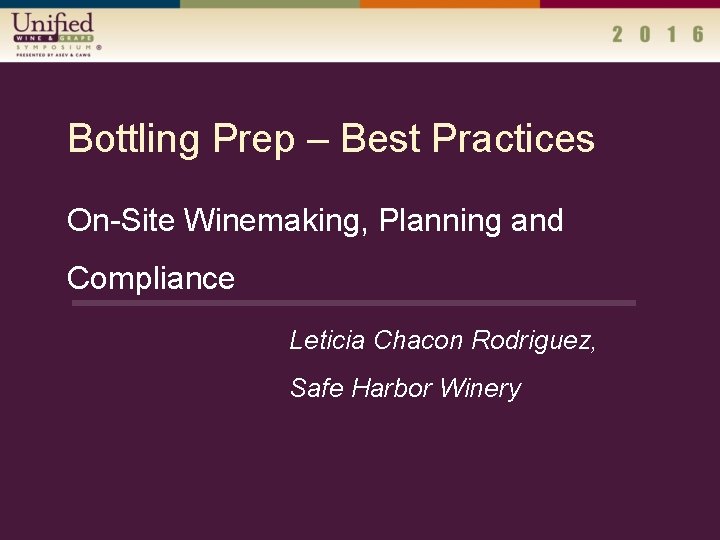Click the green segment of top color bar
Screen dimensions: 720x540
[x=270, y=4]
